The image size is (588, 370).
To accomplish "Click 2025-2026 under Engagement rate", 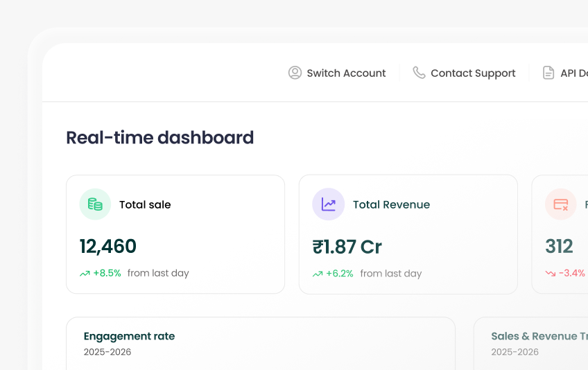I will pos(107,352).
